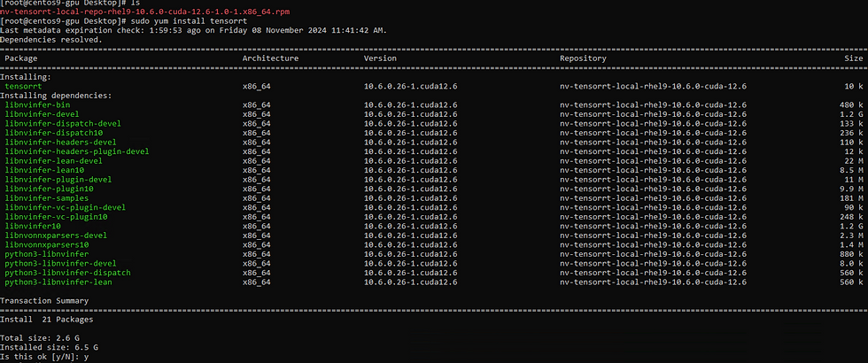Click the 'libnvinfer-lean-devel' package name
Image resolution: width=868 pixels, height=363 pixels.
click(54, 161)
